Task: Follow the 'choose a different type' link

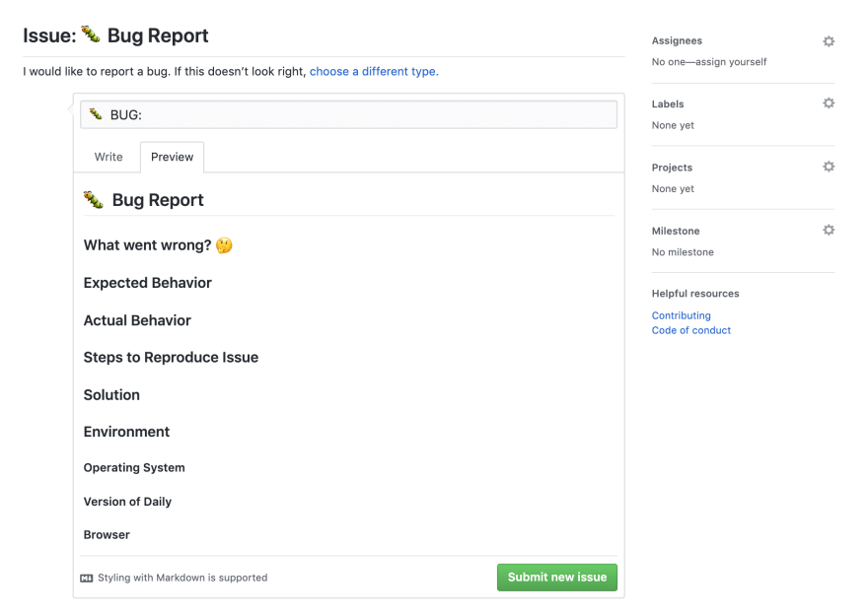Action: pyautogui.click(x=374, y=71)
